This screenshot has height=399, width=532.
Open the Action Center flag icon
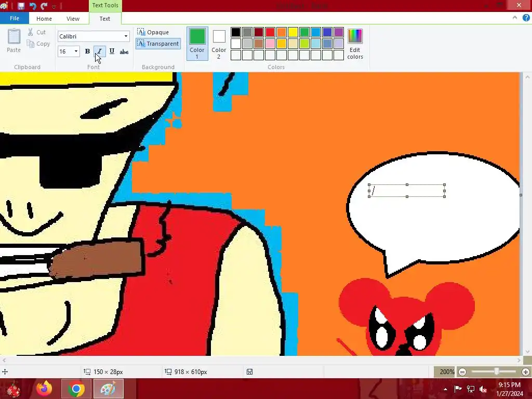pyautogui.click(x=458, y=389)
